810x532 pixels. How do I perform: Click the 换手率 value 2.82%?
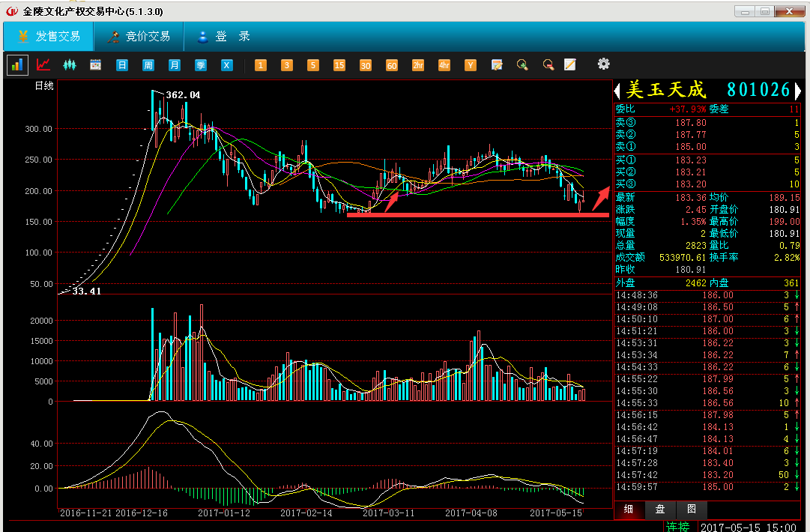(787, 257)
